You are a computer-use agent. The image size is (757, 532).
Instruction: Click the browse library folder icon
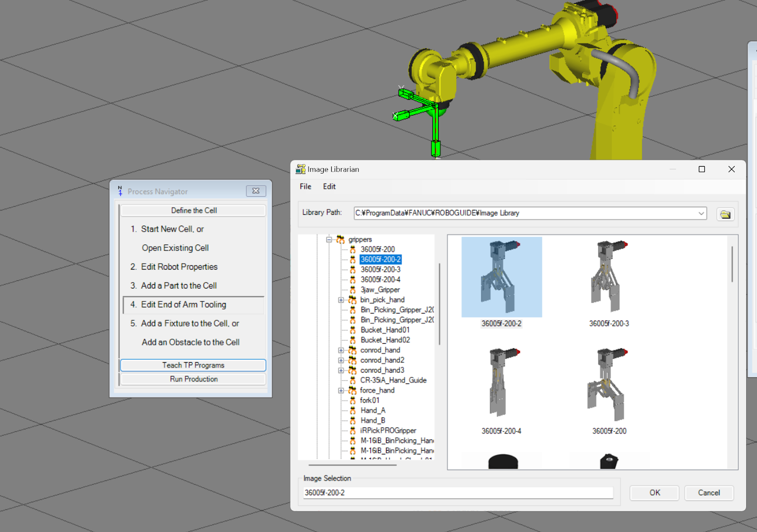point(725,214)
